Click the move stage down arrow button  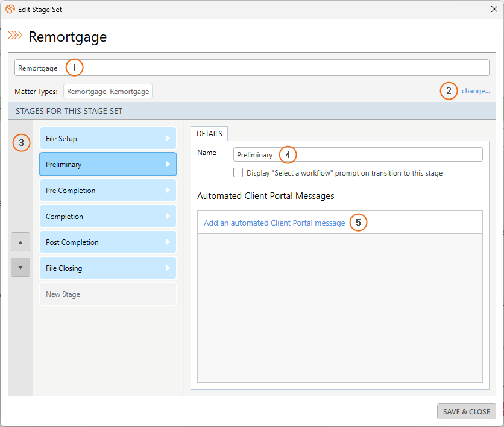[20, 267]
